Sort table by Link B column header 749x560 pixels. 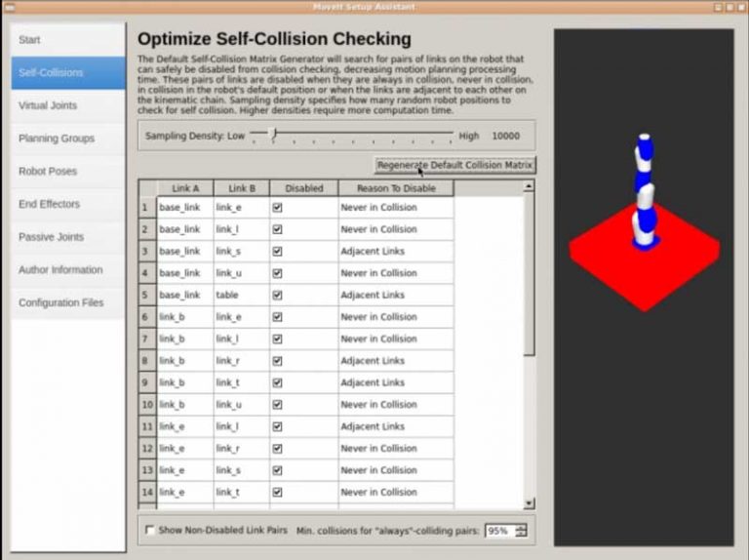[x=242, y=188]
